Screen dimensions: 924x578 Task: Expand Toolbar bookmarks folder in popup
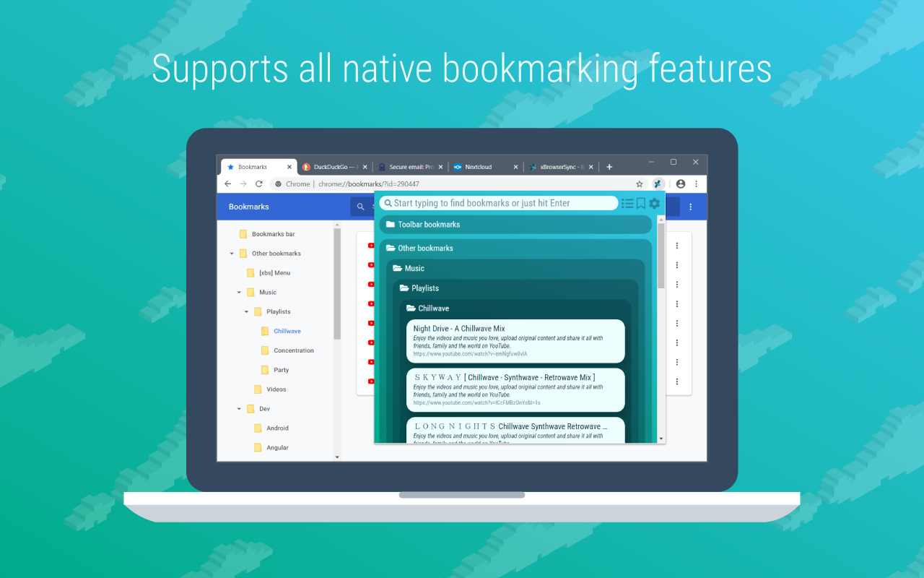pyautogui.click(x=516, y=225)
